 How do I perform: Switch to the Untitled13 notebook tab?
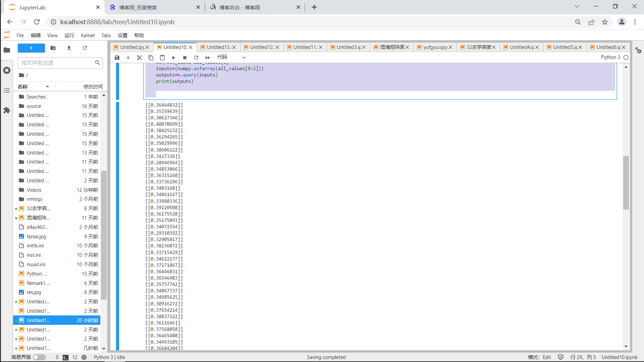click(x=218, y=47)
